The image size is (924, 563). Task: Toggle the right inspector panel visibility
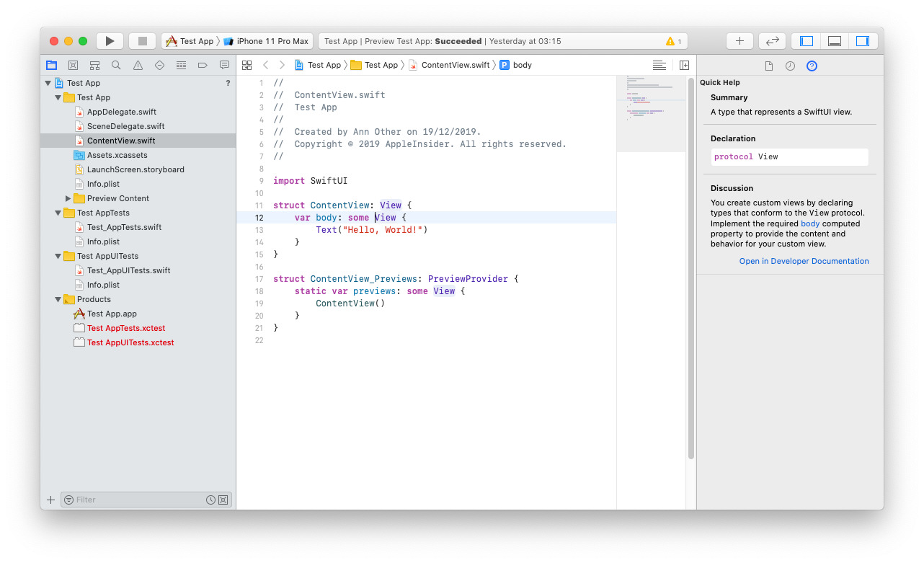pyautogui.click(x=863, y=40)
